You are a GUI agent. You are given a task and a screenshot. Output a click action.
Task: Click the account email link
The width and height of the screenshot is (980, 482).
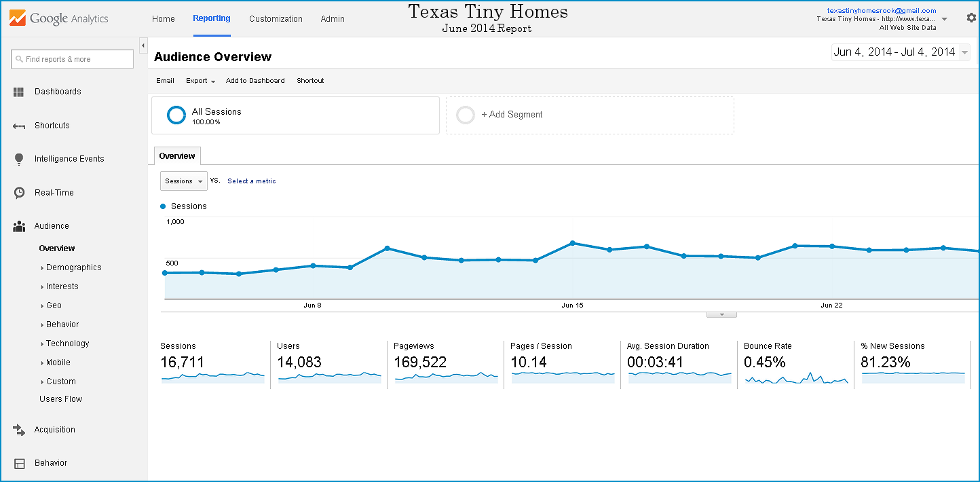[x=882, y=11]
